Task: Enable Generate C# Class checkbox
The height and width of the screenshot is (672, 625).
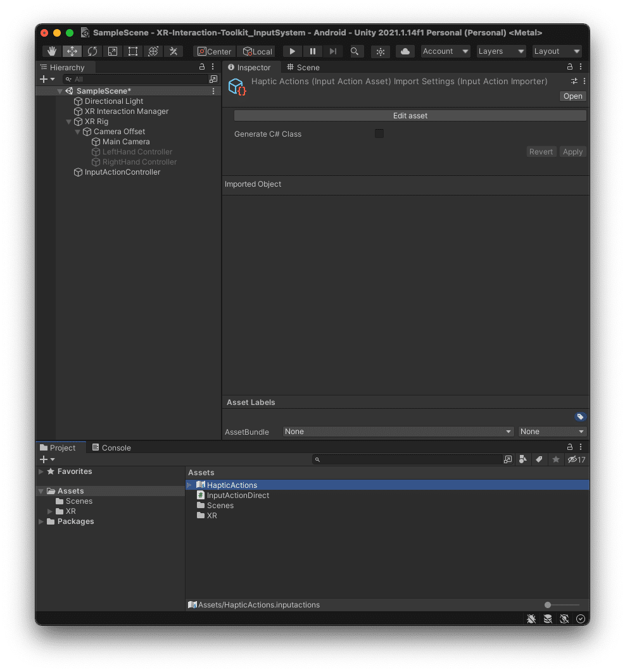Action: (x=379, y=134)
